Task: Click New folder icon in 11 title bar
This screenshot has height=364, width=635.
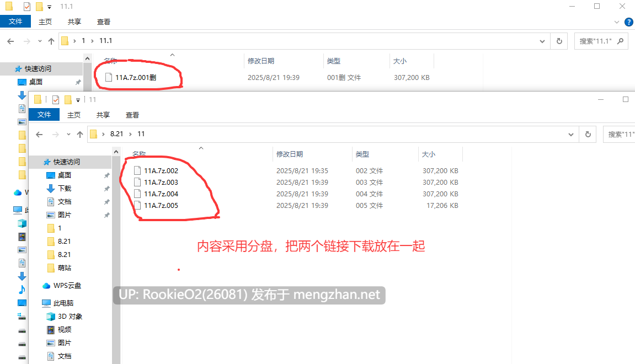Action: tap(68, 100)
